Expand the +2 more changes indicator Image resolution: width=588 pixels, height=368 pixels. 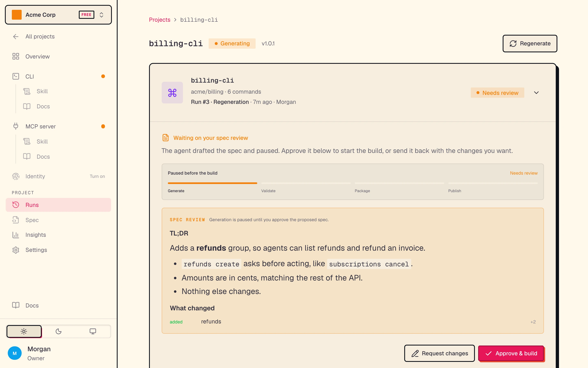tap(533, 322)
